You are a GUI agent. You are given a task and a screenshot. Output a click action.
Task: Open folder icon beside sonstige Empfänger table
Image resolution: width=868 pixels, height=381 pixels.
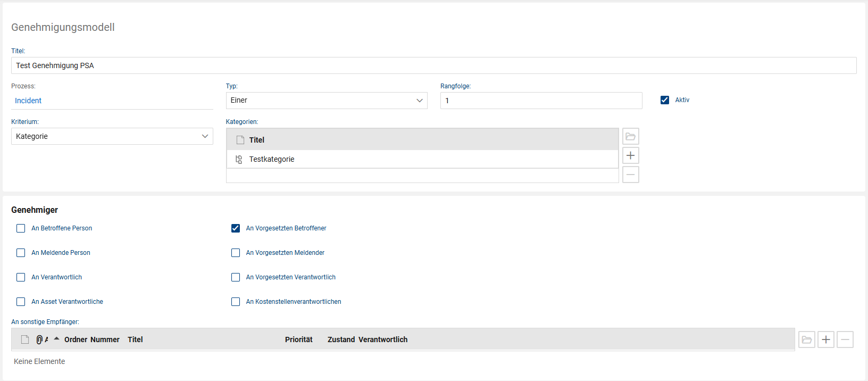(807, 339)
